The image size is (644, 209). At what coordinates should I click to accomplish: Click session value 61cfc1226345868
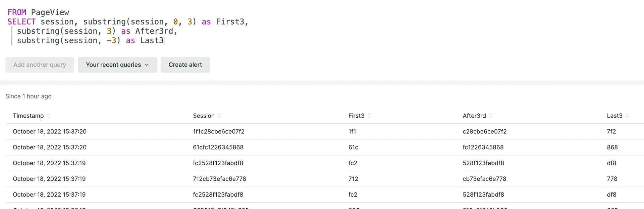pyautogui.click(x=218, y=147)
